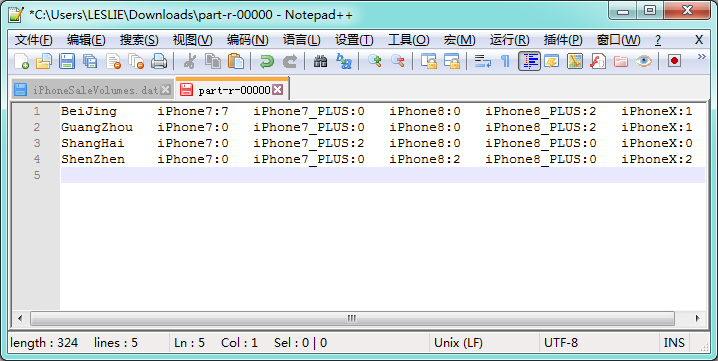Close all documents toolbar icon
The image size is (718, 361).
coord(136,61)
